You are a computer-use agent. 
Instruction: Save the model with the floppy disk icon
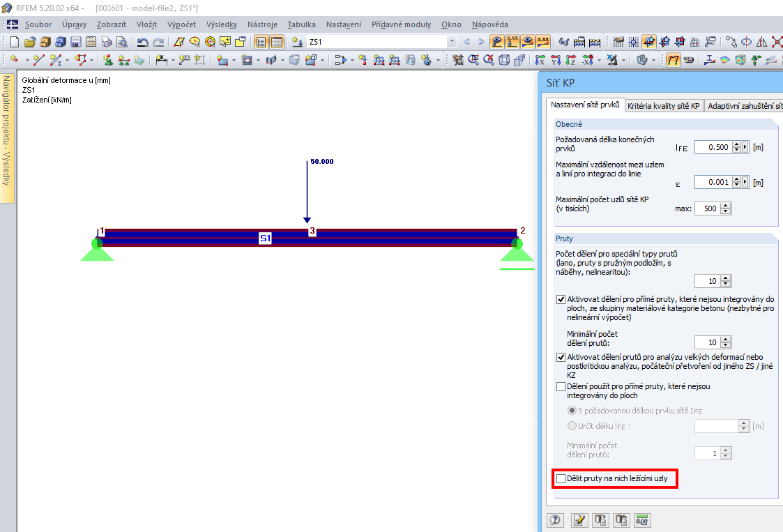pyautogui.click(x=76, y=42)
